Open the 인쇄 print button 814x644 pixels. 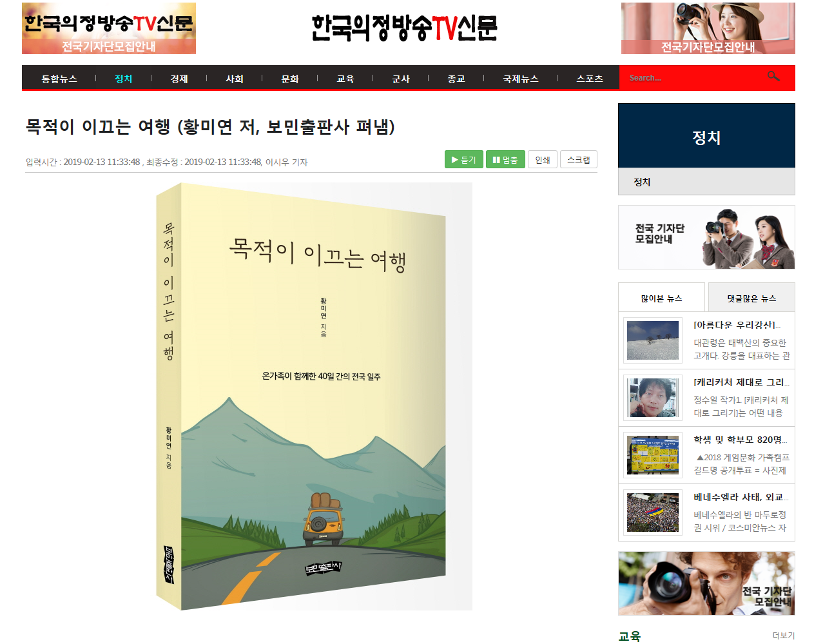coord(543,159)
